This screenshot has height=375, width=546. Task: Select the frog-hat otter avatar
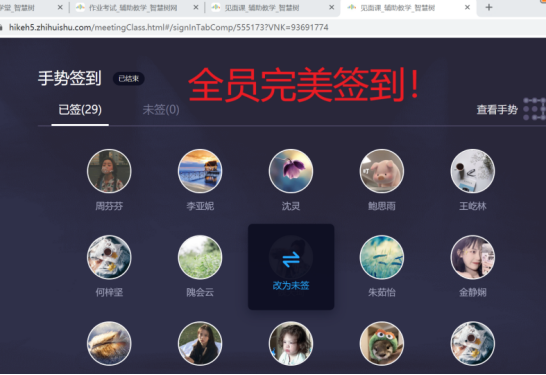coord(382,343)
